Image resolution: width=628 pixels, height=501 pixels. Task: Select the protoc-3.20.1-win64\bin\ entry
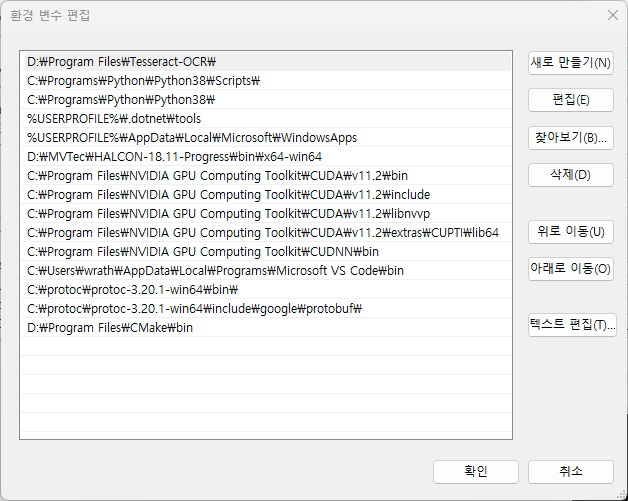point(268,290)
